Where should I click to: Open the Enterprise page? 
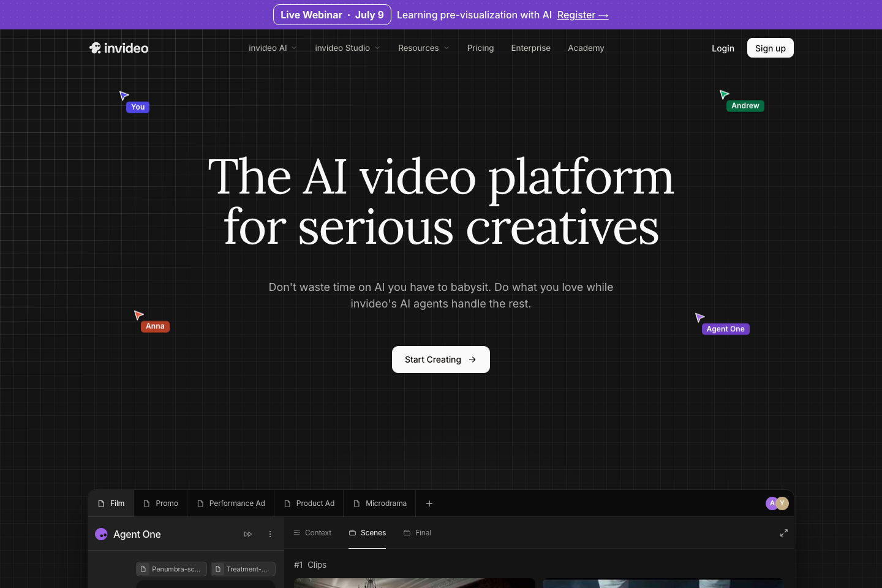click(530, 48)
